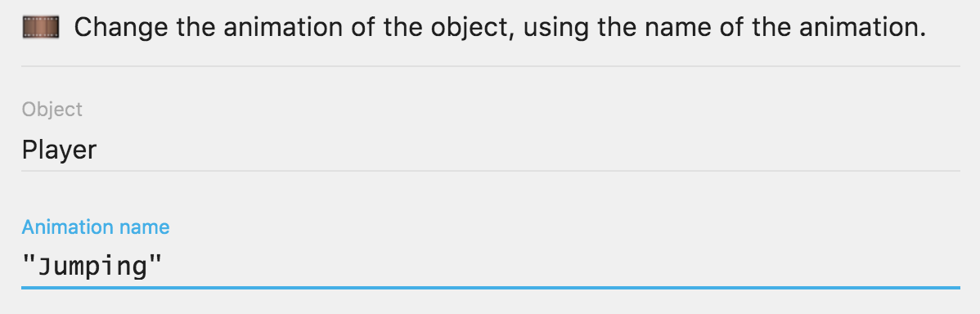Click the Object field containing Player

pyautogui.click(x=491, y=150)
